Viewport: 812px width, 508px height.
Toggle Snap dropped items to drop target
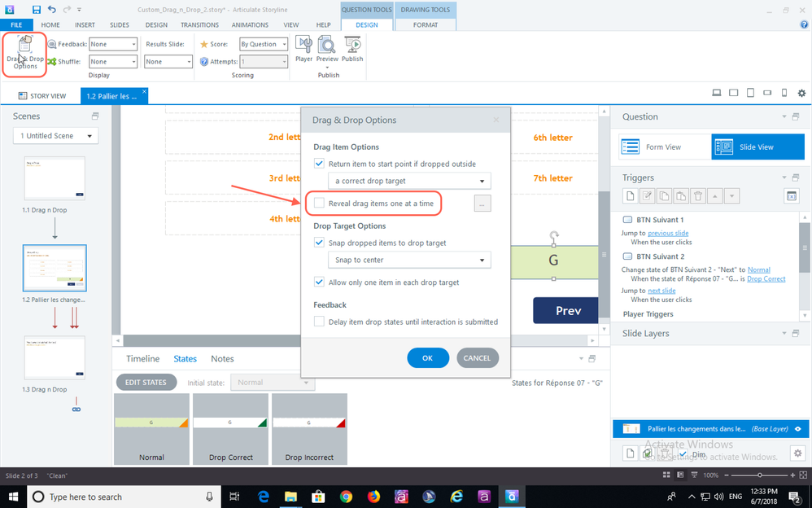(319, 243)
